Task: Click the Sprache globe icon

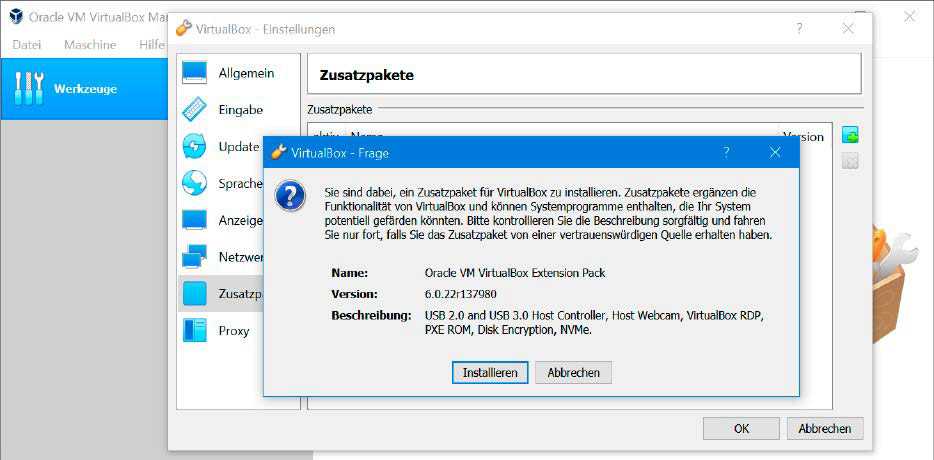Action: 195,184
